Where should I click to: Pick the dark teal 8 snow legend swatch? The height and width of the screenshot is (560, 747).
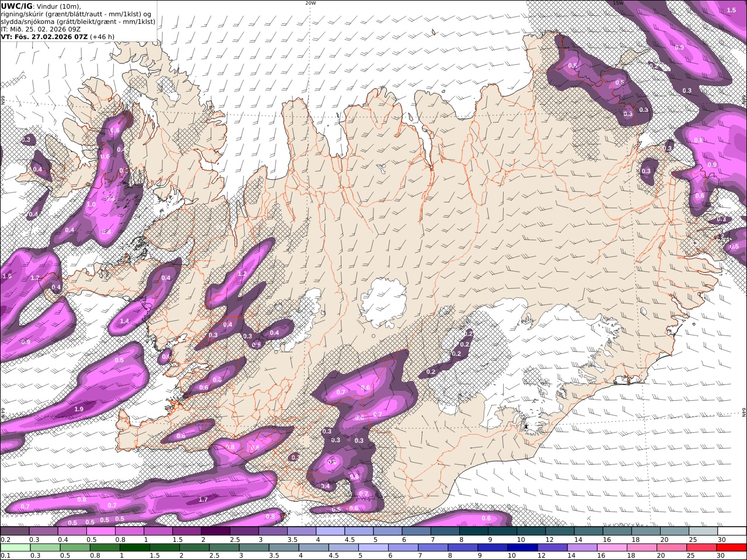(473, 531)
